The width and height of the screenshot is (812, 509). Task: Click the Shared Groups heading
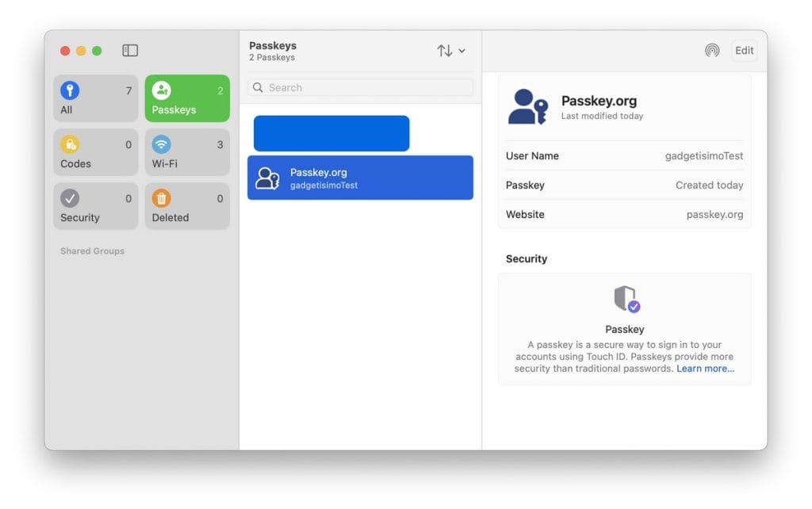(x=92, y=251)
